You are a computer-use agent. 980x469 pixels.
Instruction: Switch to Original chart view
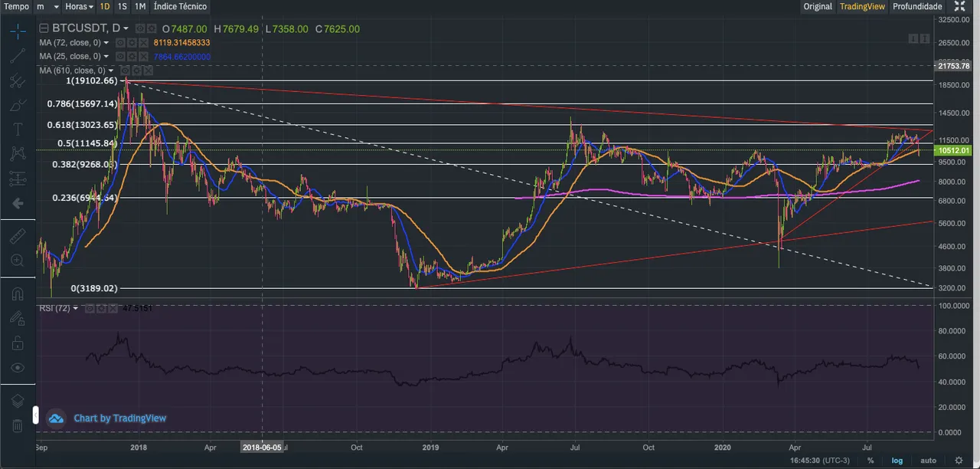(x=818, y=6)
